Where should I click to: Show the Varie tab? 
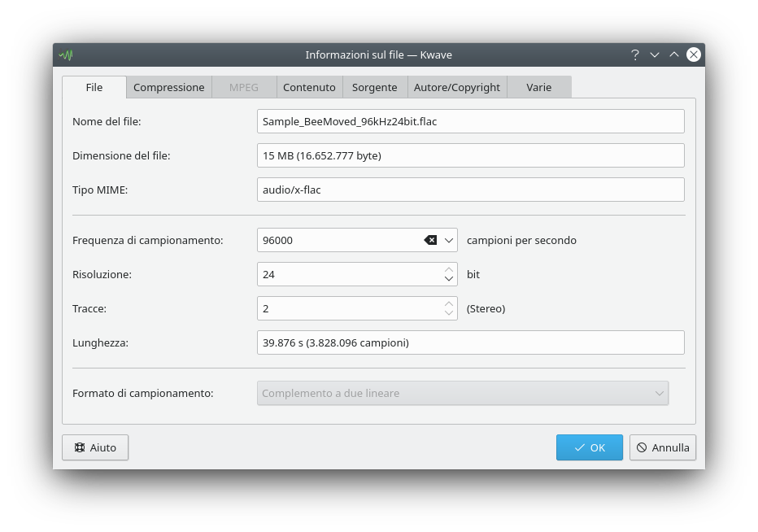coord(539,87)
